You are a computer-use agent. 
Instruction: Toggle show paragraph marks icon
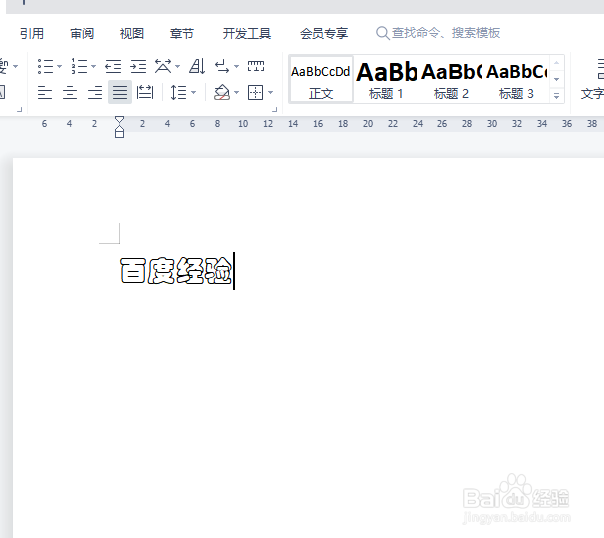coord(222,66)
